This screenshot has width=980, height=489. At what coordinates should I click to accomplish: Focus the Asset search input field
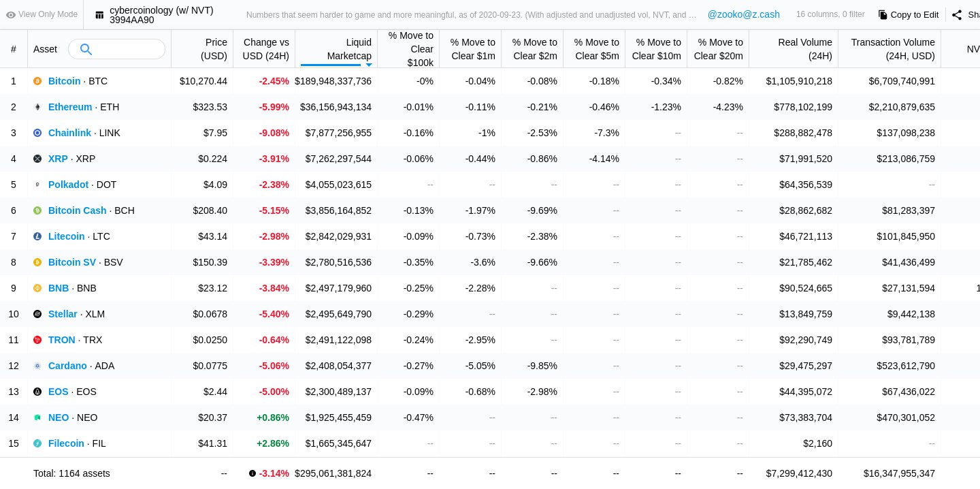pos(116,49)
